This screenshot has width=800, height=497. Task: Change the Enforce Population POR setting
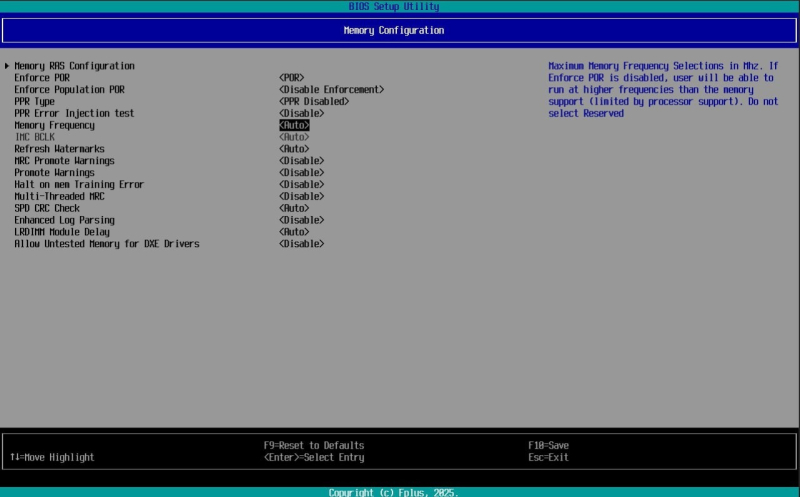pyautogui.click(x=331, y=90)
